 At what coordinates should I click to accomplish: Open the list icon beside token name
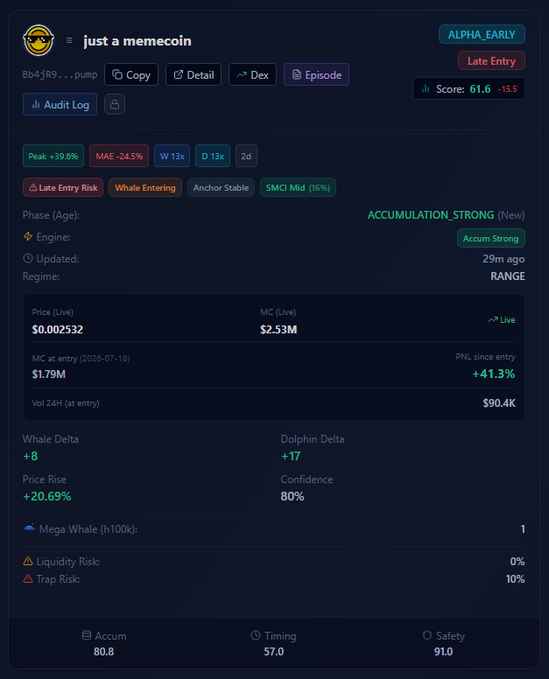coord(69,40)
